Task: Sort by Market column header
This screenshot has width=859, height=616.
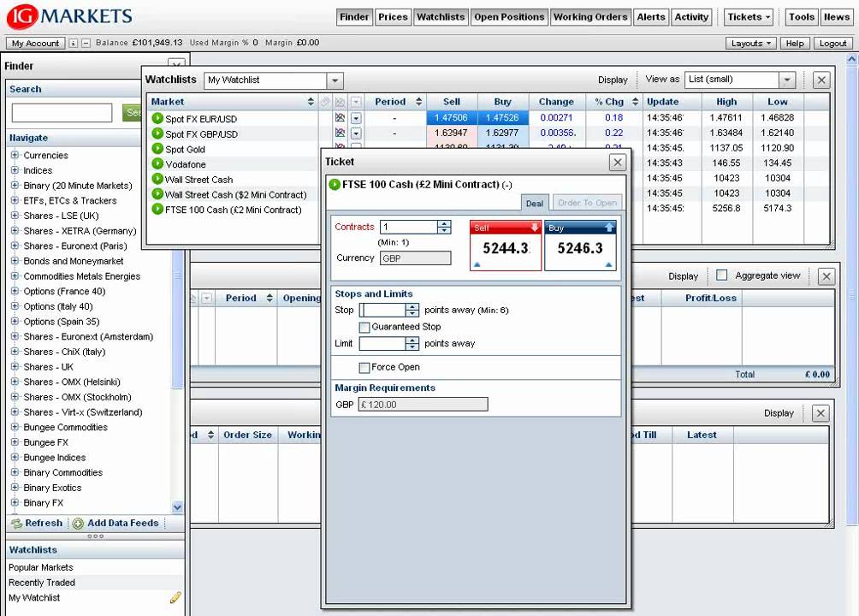Action: pyautogui.click(x=232, y=102)
